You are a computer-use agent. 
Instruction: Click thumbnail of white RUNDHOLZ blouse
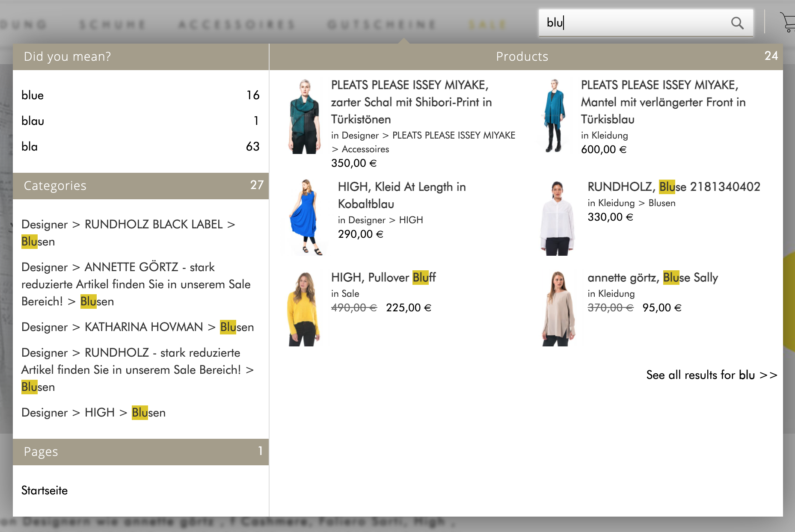[x=557, y=218]
